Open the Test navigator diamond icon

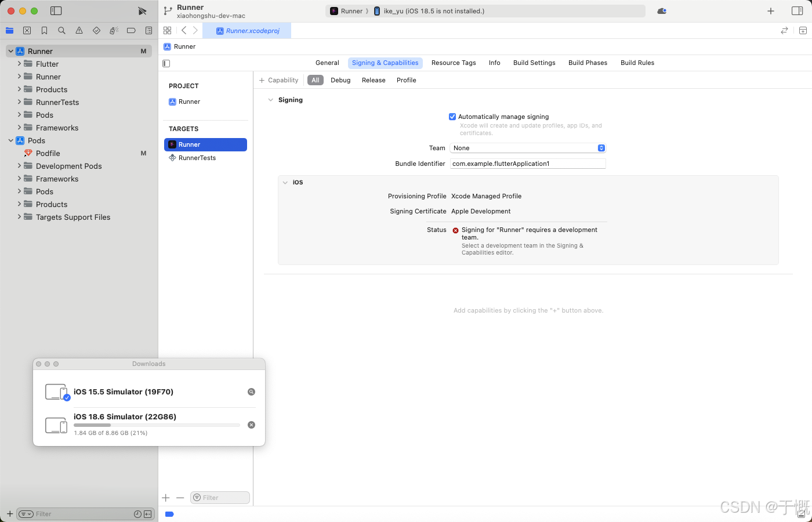click(96, 31)
